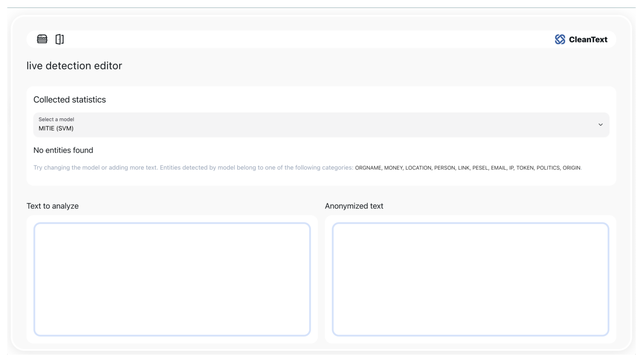Click the PERSON category label
The image size is (642, 364).
[444, 168]
